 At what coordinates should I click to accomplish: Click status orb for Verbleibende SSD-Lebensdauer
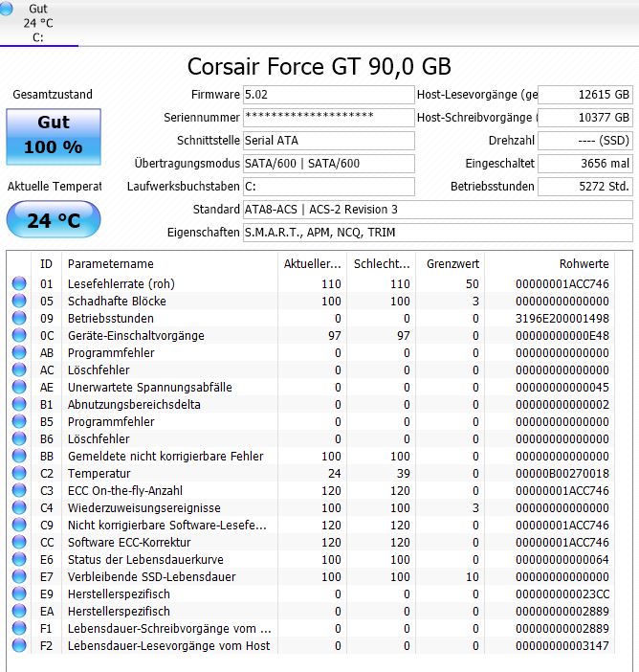point(19,576)
